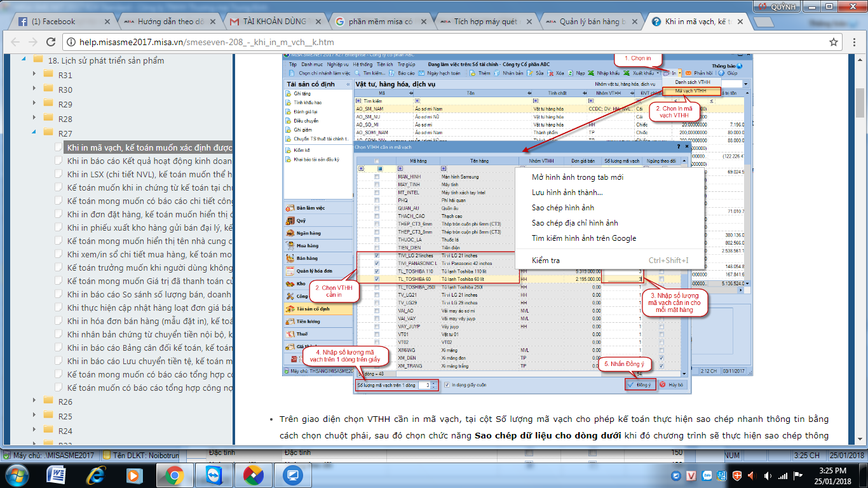Open Zalo icon in system tray
The image size is (868, 488).
click(x=707, y=475)
